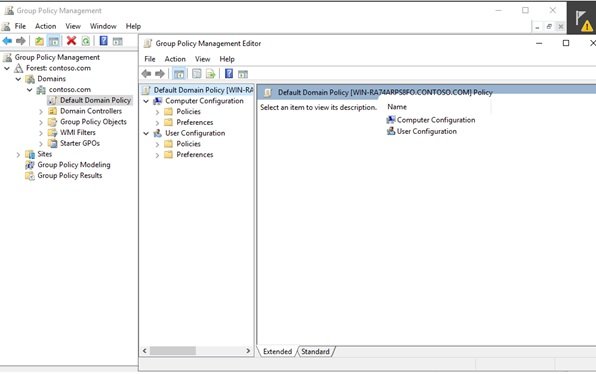Screen dimensions: 596x374
Task: Click the WMI Filters folder icon
Action: pyautogui.click(x=52, y=133)
